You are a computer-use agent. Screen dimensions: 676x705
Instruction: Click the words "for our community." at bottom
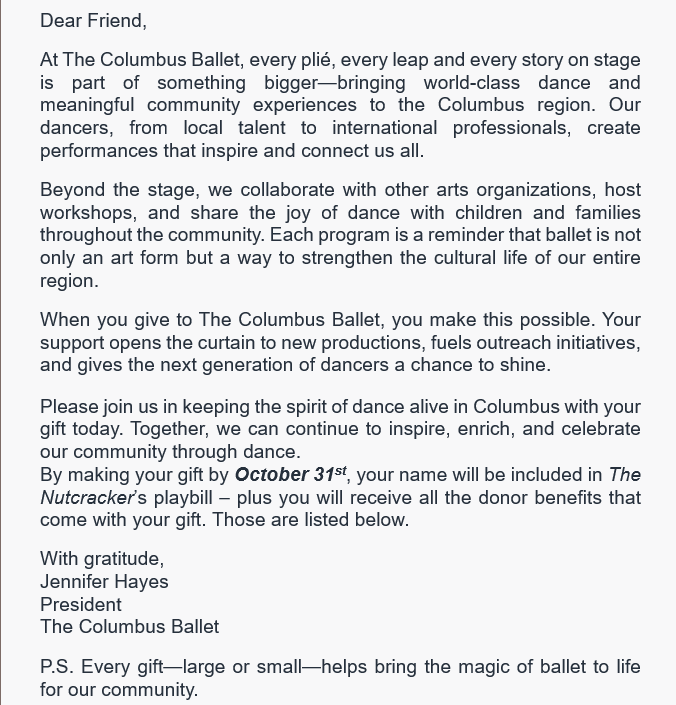[119, 690]
